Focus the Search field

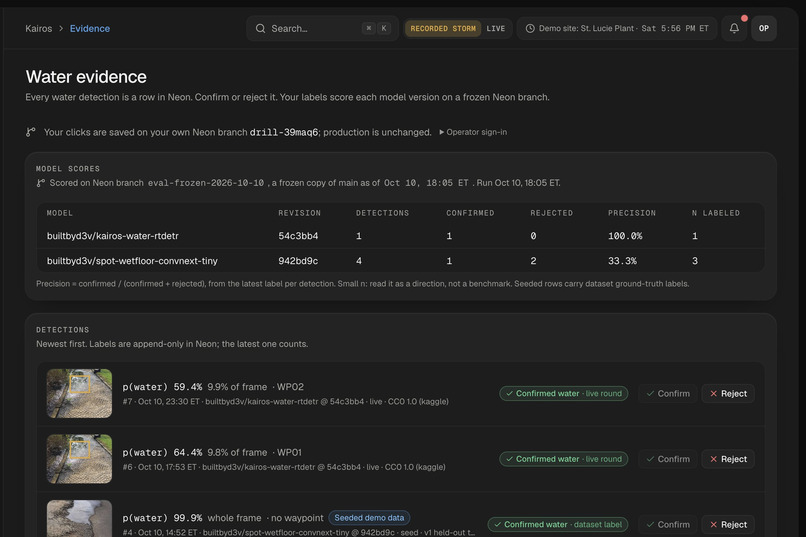[322, 28]
